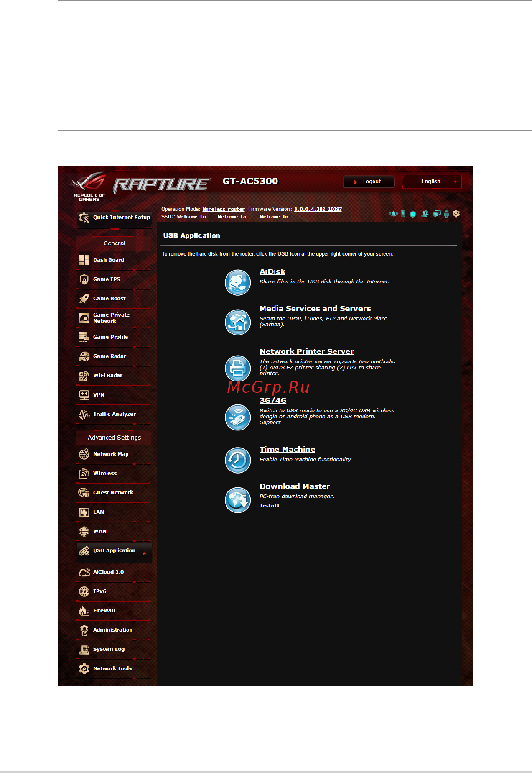The width and height of the screenshot is (532, 773).
Task: Open the English language dropdown
Action: (x=432, y=182)
